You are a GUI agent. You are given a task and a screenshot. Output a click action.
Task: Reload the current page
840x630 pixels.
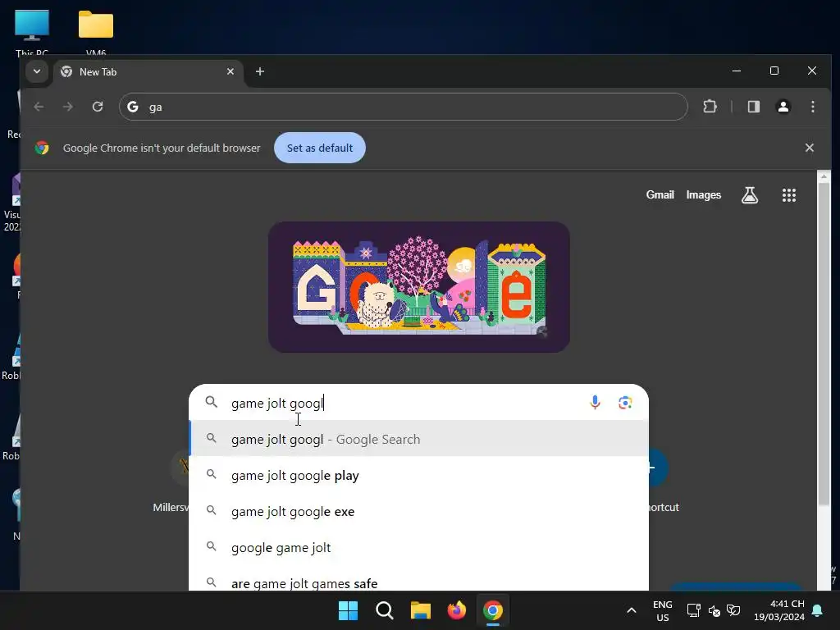coord(98,107)
